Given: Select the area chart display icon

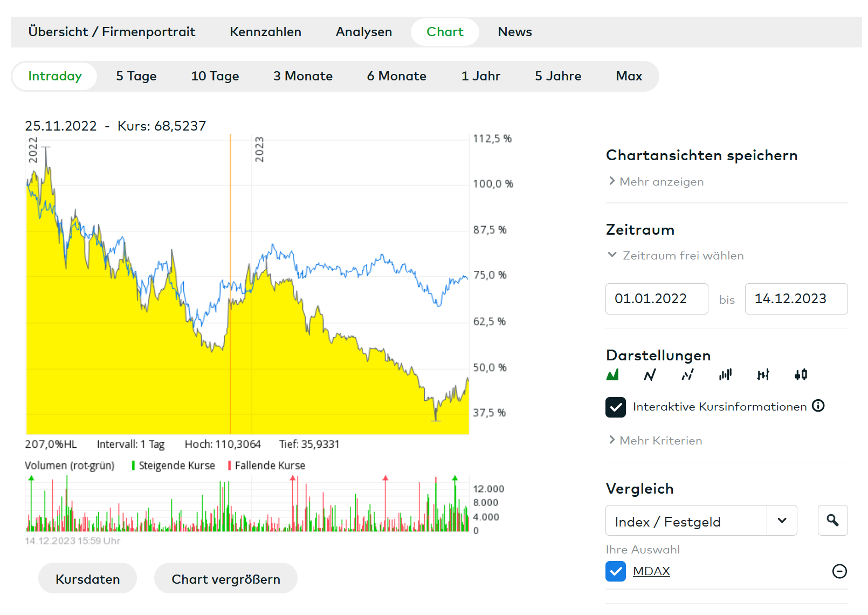Looking at the screenshot, I should (x=612, y=374).
